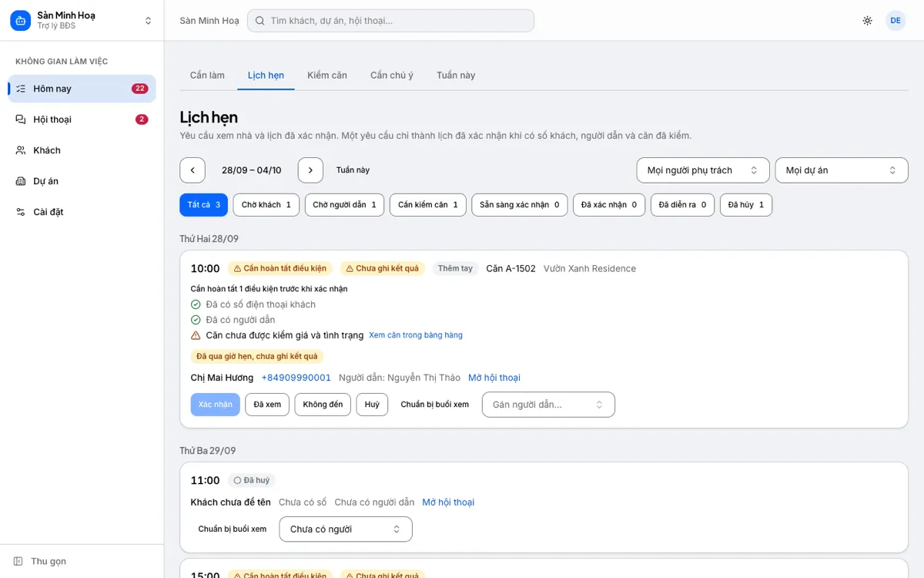The image size is (924, 578).
Task: Go to next week with right chevron
Action: (310, 170)
